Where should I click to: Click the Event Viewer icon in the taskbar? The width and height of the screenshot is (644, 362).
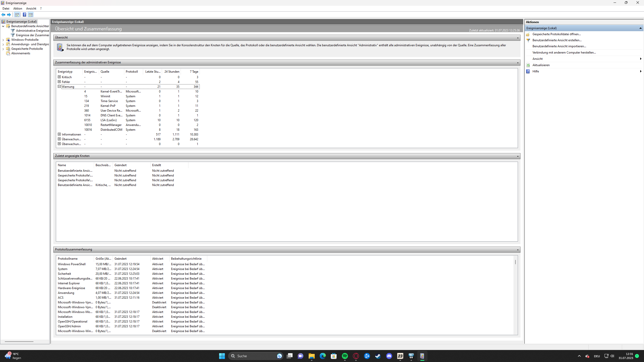click(x=422, y=356)
